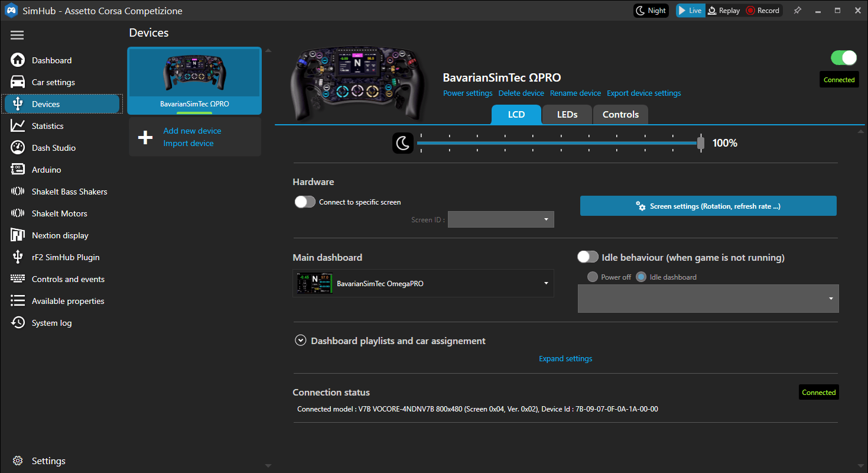This screenshot has height=473, width=868.
Task: Expand Dashboard playlists and car assignement
Action: pyautogui.click(x=300, y=341)
